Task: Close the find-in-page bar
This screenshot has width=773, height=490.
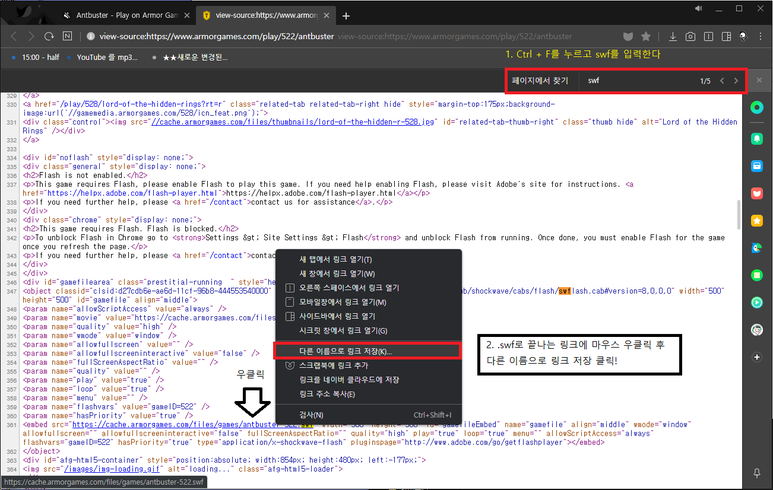Action: [759, 80]
